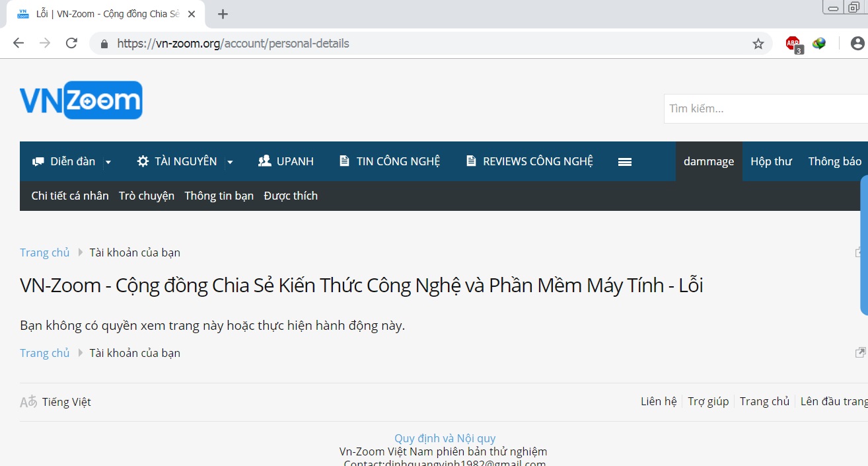Open the hamburger overflow menu icon

(625, 162)
